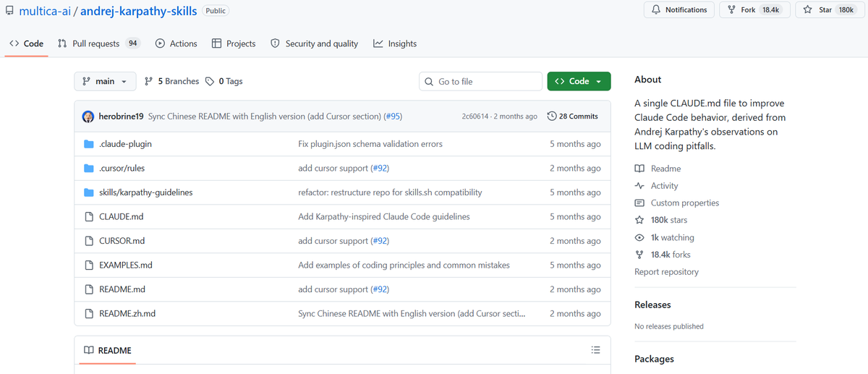868x374 pixels.
Task: Focus the Go to file search field
Action: [x=480, y=81]
